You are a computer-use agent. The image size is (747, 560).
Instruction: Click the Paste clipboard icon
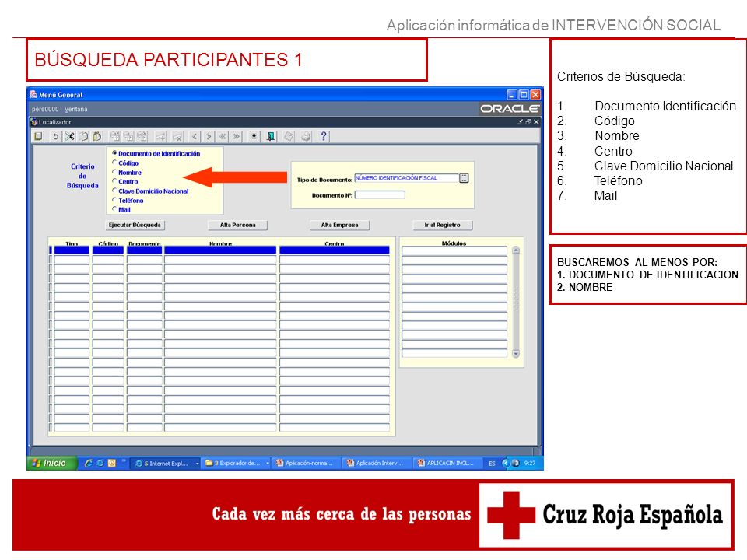(97, 137)
